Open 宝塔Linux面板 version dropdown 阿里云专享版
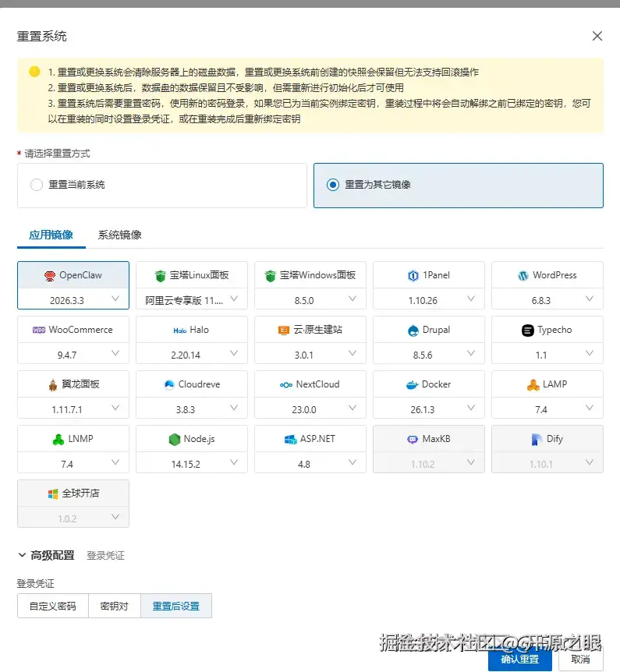 click(192, 299)
